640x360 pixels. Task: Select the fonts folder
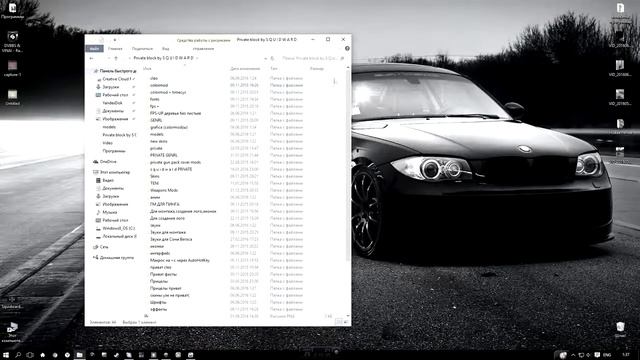tap(155, 99)
